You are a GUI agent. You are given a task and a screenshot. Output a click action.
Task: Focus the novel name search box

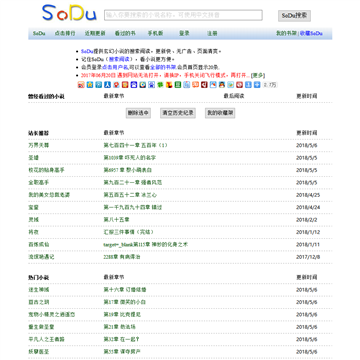[183, 15]
